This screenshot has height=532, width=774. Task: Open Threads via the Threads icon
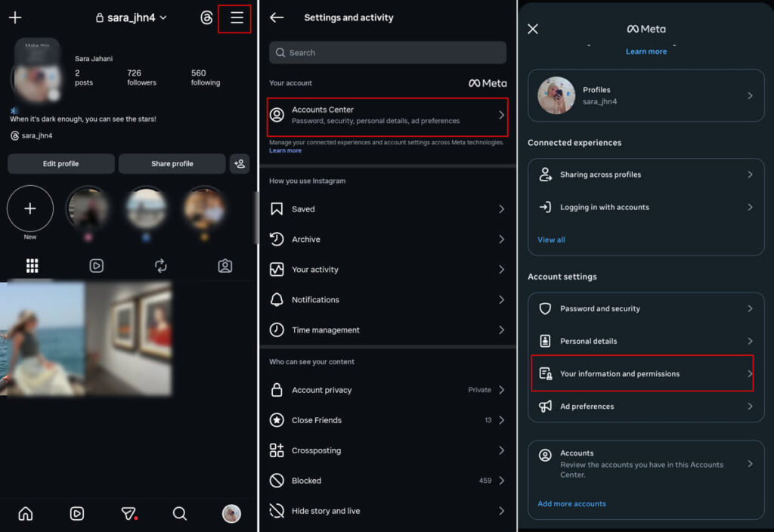point(206,18)
